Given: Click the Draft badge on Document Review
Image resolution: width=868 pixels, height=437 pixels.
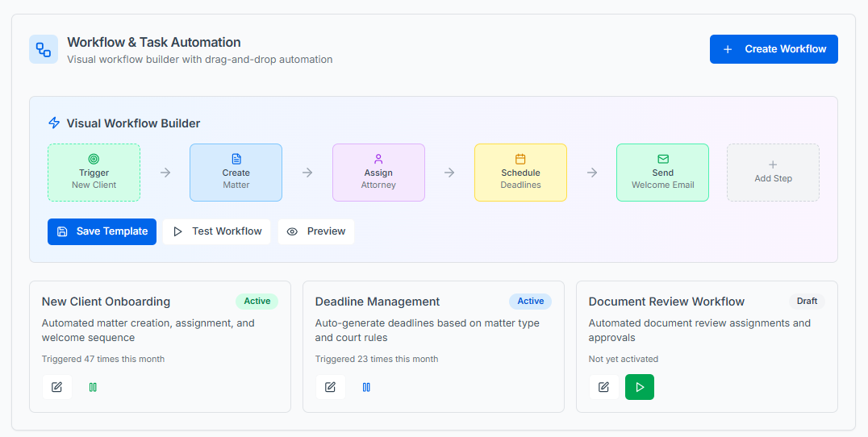Looking at the screenshot, I should point(807,302).
